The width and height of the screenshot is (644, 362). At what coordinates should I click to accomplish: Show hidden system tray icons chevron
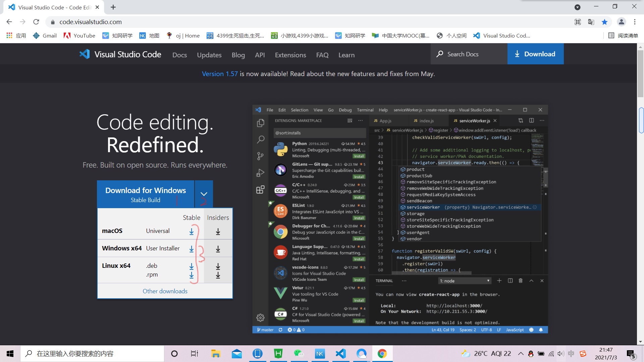[521, 354]
